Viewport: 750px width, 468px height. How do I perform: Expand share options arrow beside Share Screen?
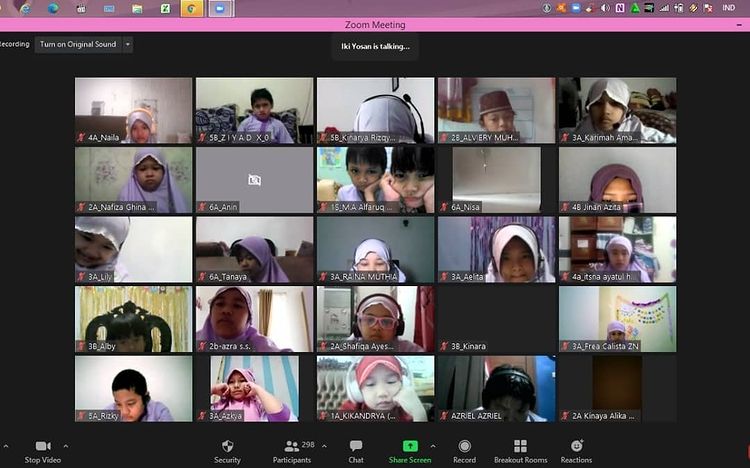(x=432, y=446)
